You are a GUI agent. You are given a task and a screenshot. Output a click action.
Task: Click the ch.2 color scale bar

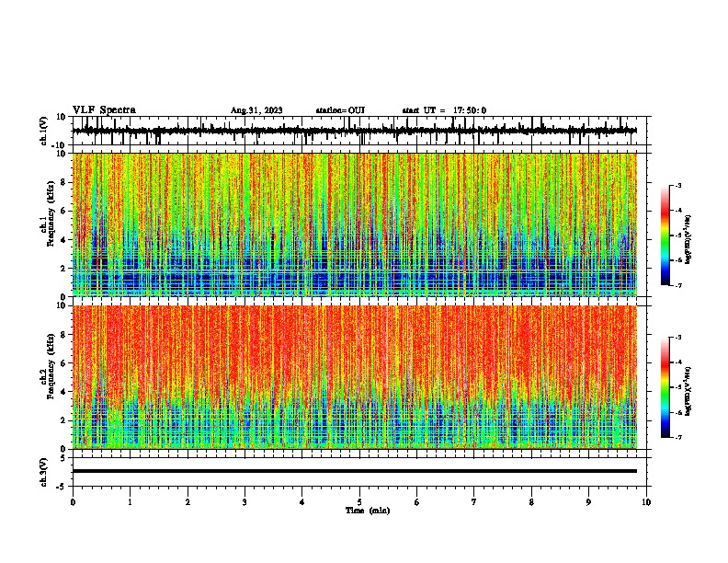pos(665,387)
